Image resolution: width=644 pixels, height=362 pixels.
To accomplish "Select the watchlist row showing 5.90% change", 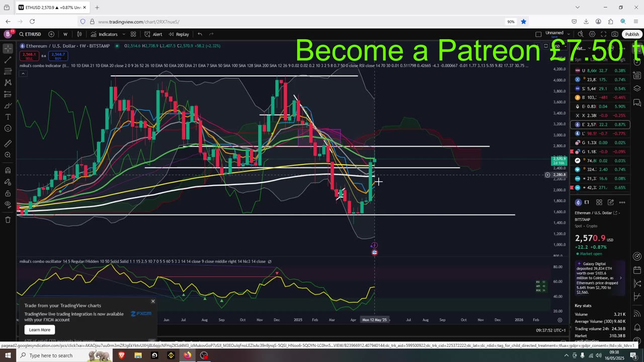I will point(600,107).
